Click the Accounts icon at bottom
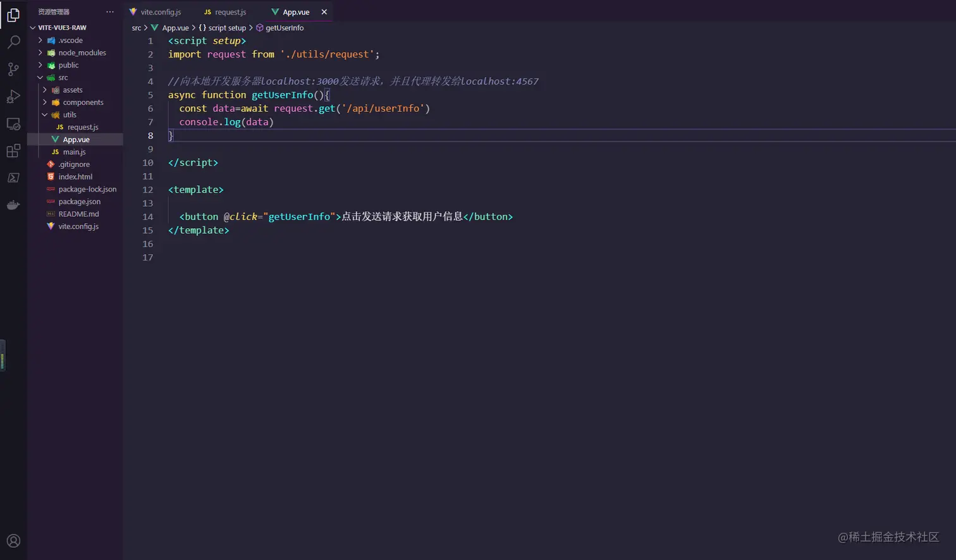 (x=13, y=541)
